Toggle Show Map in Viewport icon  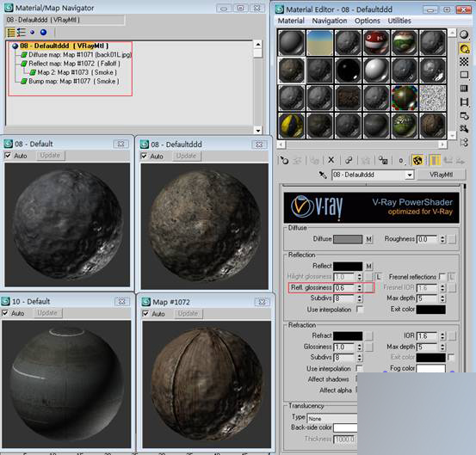click(x=417, y=160)
